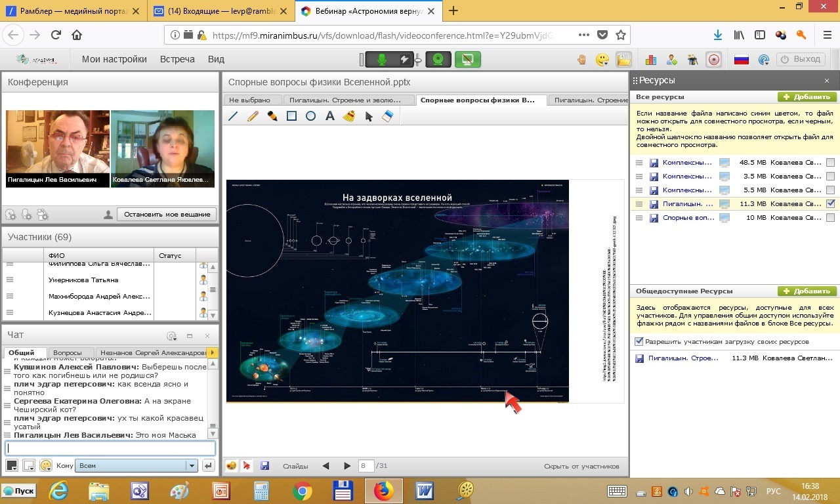The height and width of the screenshot is (504, 840).
Task: Switch to the Не выбрано tab
Action: (x=253, y=100)
